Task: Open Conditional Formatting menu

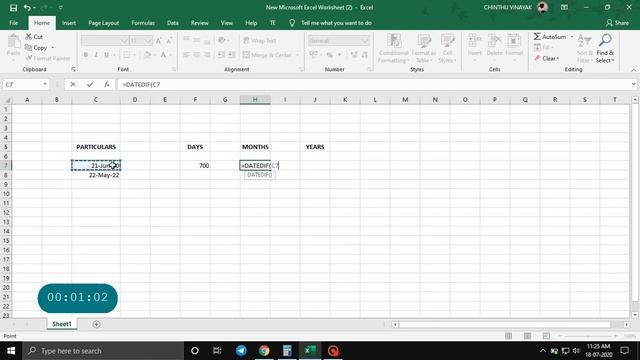Action: (393, 49)
